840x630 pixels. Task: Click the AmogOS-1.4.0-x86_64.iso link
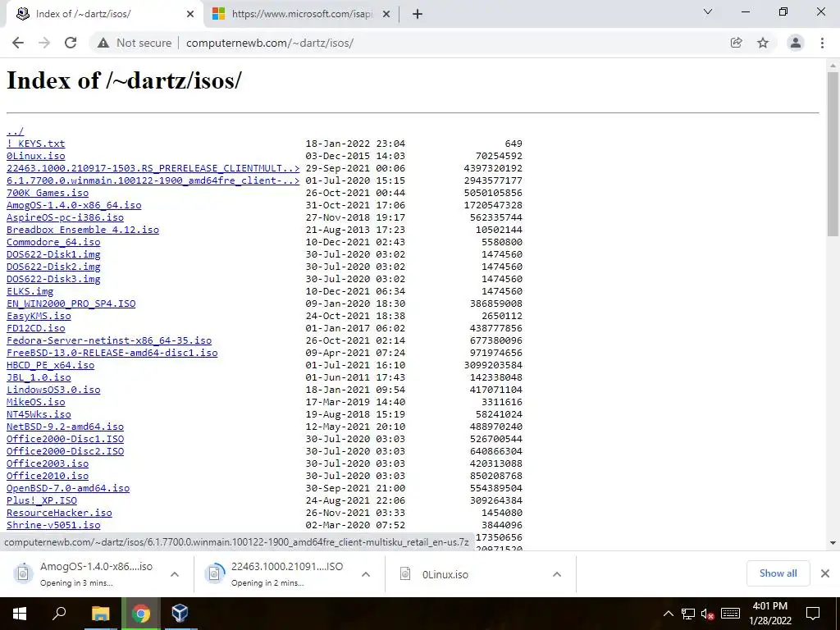coord(74,205)
